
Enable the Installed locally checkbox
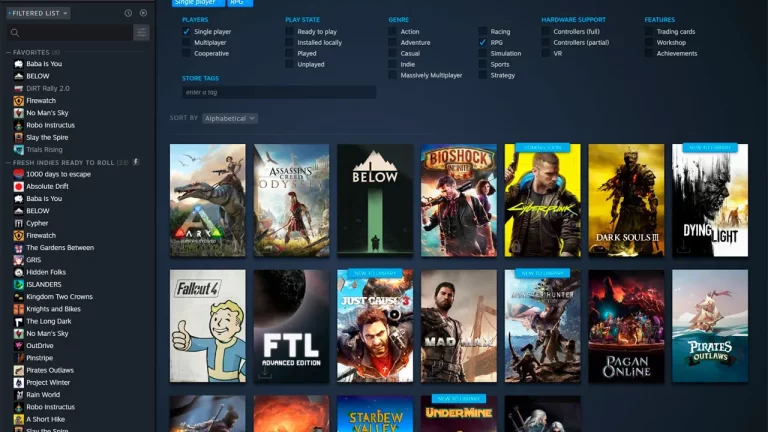pyautogui.click(x=289, y=43)
